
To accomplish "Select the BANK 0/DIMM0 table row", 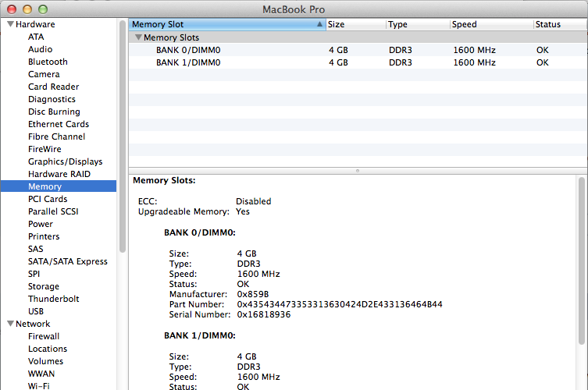I will [358, 50].
